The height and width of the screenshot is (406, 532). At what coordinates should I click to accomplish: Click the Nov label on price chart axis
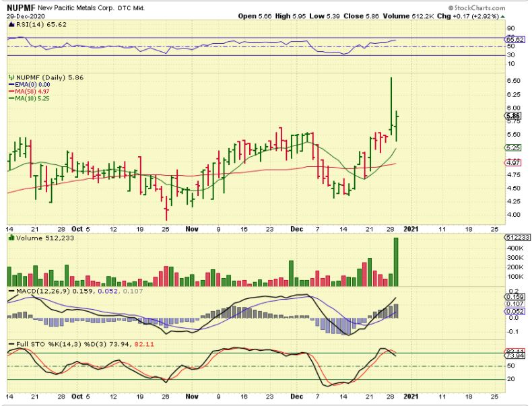click(192, 230)
